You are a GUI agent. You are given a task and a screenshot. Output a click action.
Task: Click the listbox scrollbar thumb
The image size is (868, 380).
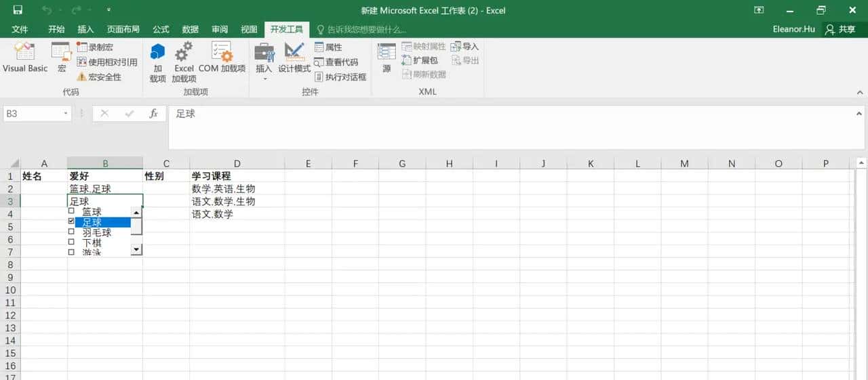click(136, 226)
